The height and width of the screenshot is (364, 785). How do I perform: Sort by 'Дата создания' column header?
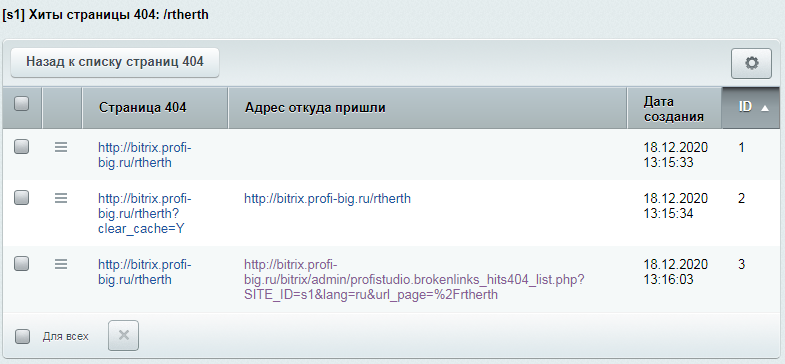click(674, 109)
